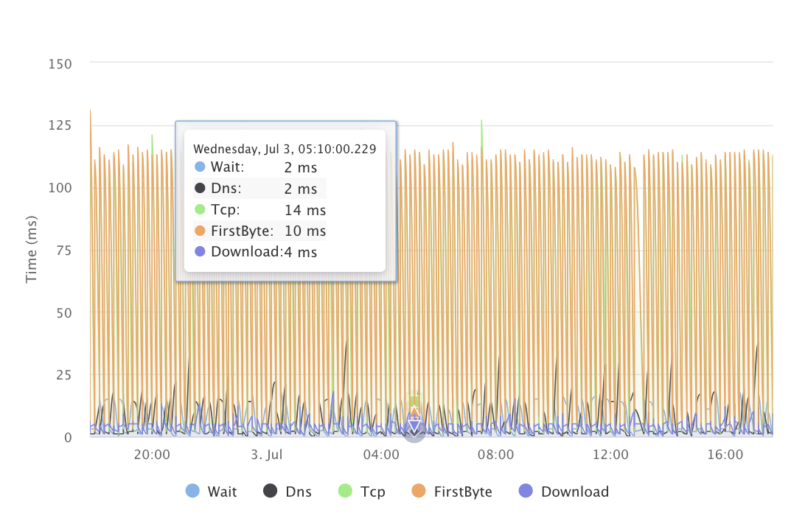The width and height of the screenshot is (805, 532).
Task: Click the 3. Jul x-axis date label
Action: (x=267, y=455)
